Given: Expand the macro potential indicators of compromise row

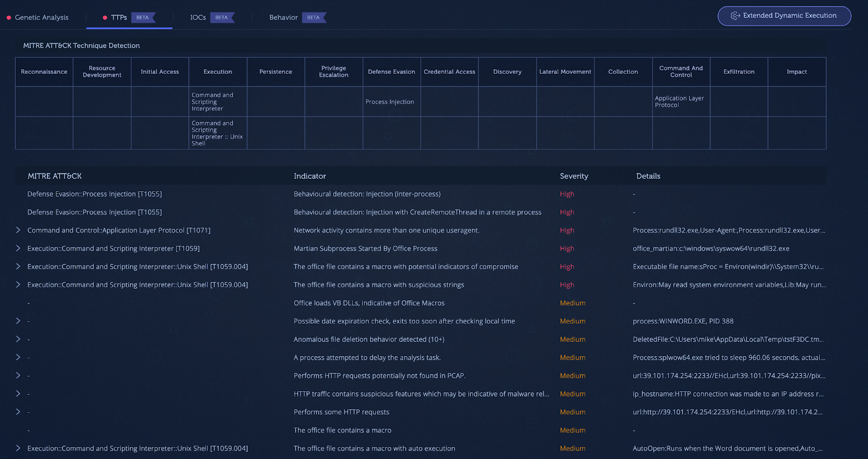Looking at the screenshot, I should tap(18, 267).
